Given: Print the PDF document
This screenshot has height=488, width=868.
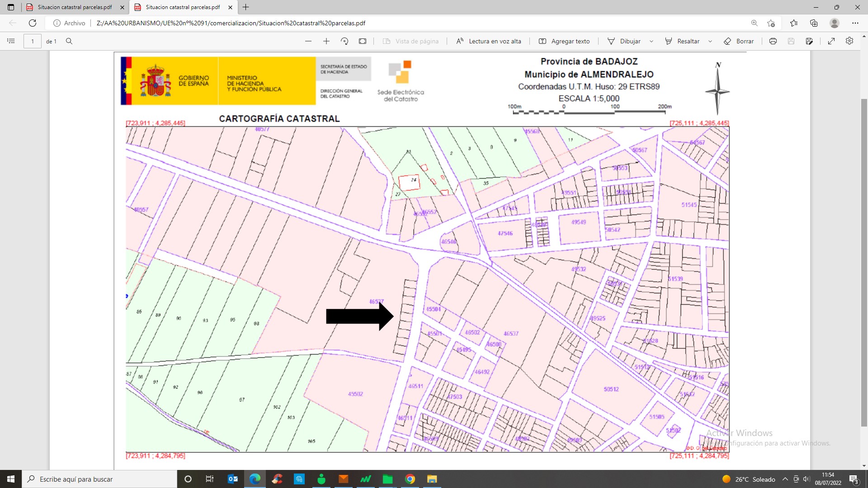Looking at the screenshot, I should tap(773, 41).
